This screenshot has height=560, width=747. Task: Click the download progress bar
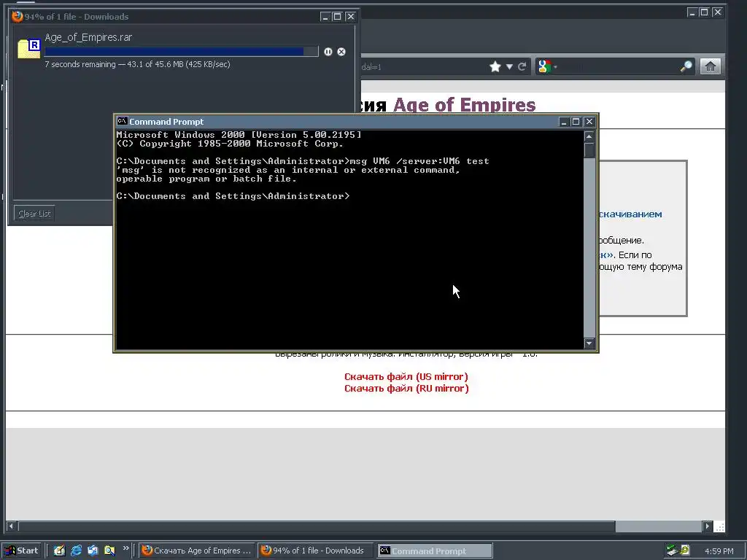click(x=182, y=52)
